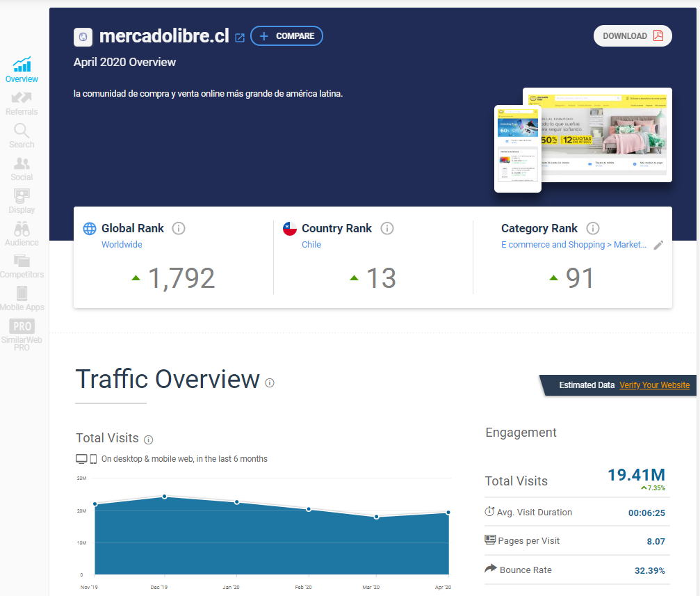
Task: Show Total Visits info icon
Action: [x=149, y=440]
